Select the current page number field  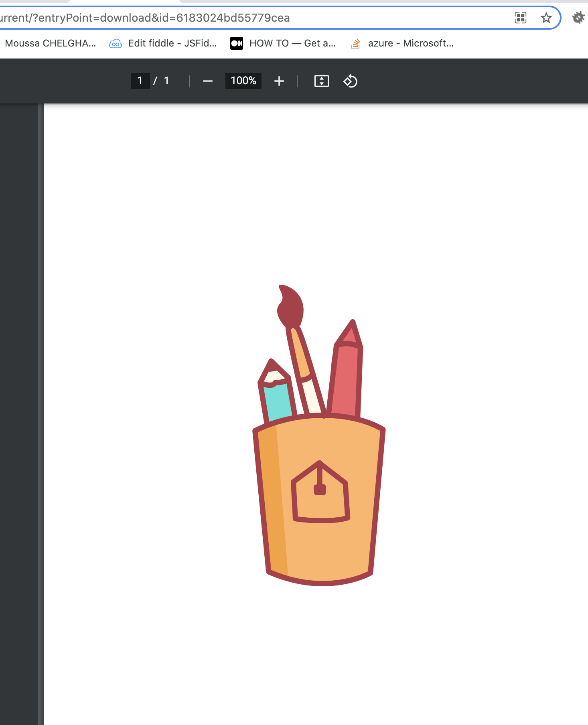click(140, 81)
